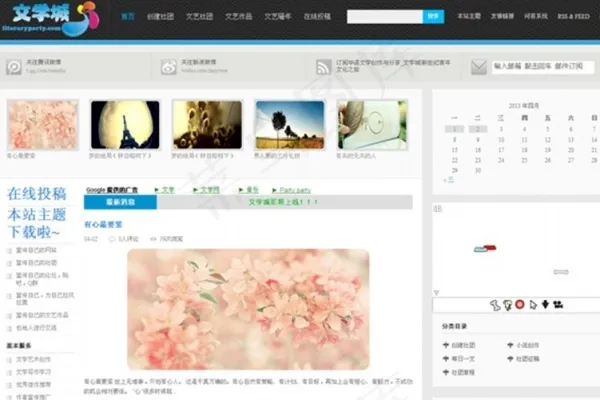Click inside the top search field
Image resolution: width=600 pixels, height=400 pixels.
click(x=385, y=17)
